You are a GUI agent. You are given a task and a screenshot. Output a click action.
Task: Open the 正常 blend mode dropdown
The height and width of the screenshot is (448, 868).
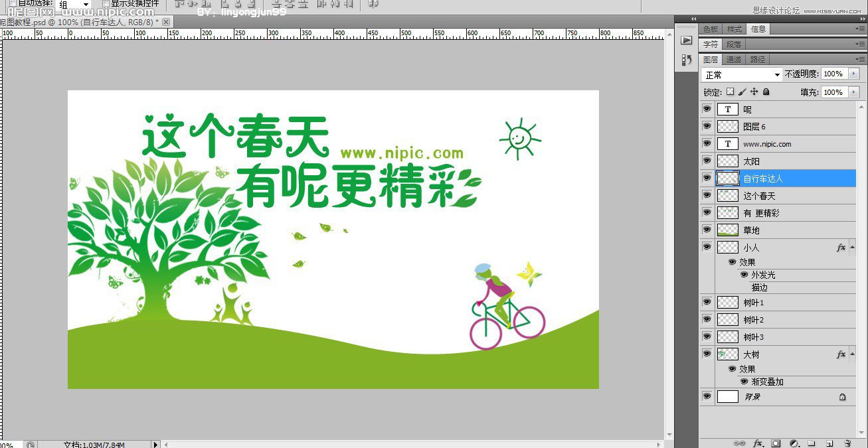[x=742, y=74]
